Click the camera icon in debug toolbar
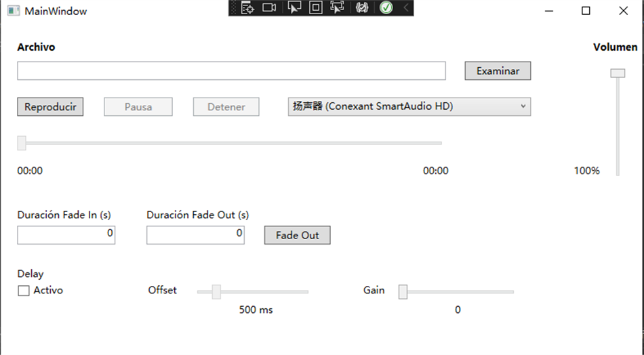Image resolution: width=644 pixels, height=355 pixels. pos(269,8)
